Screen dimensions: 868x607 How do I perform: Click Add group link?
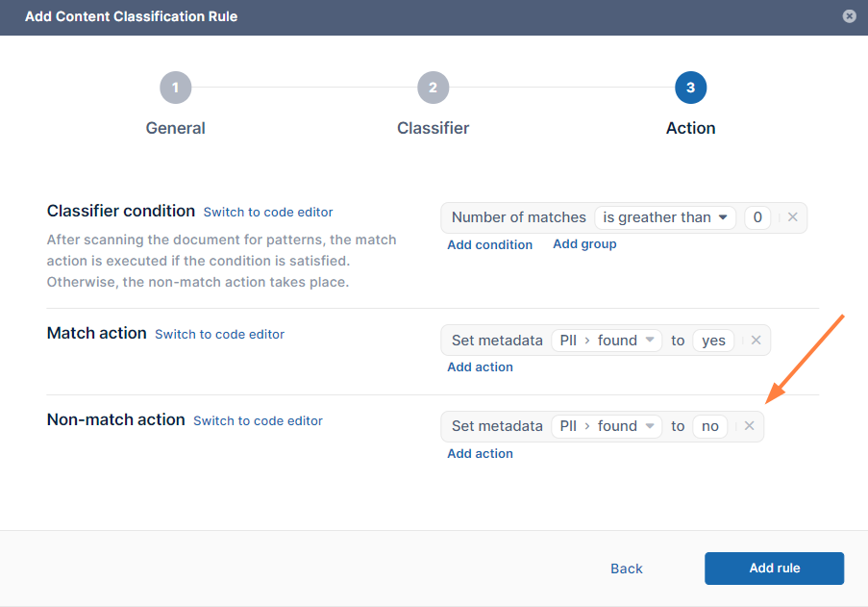click(x=584, y=244)
